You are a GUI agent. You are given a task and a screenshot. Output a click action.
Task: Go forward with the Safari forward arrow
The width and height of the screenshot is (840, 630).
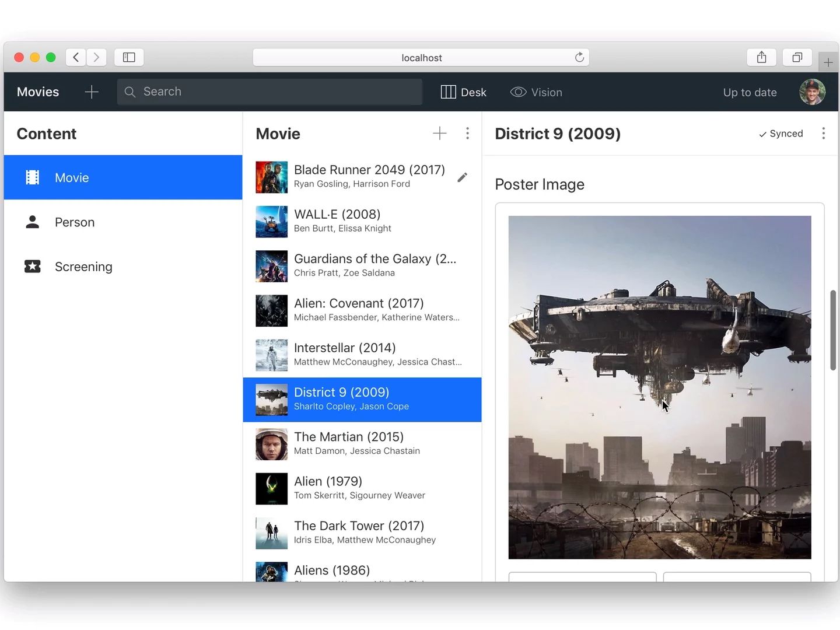click(x=97, y=57)
